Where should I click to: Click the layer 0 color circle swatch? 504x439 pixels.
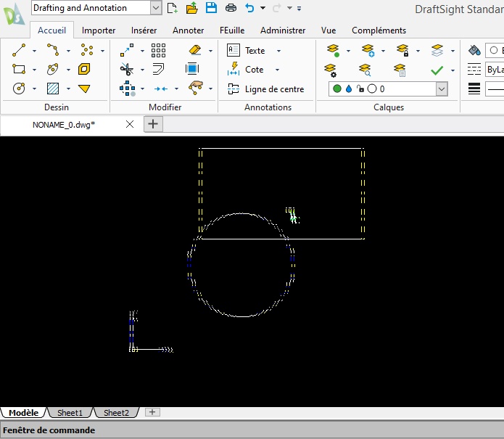372,89
